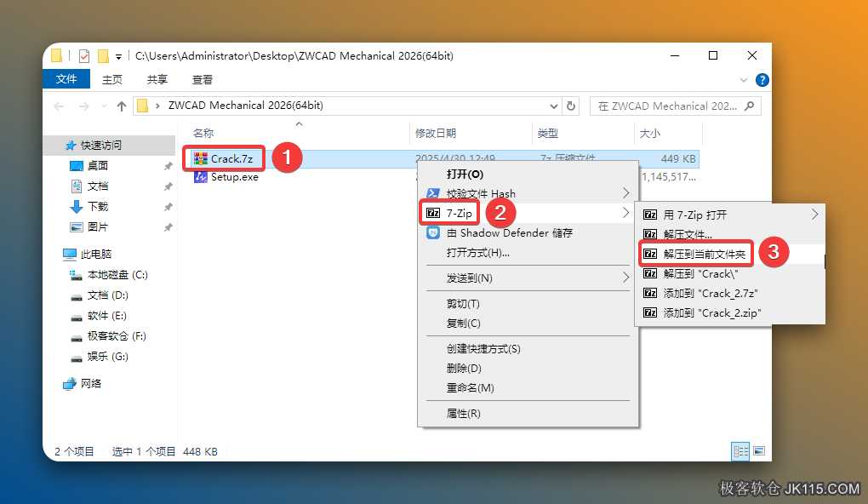This screenshot has height=504, width=868.
Task: Click quick access properties toolbar icon
Action: [x=83, y=56]
